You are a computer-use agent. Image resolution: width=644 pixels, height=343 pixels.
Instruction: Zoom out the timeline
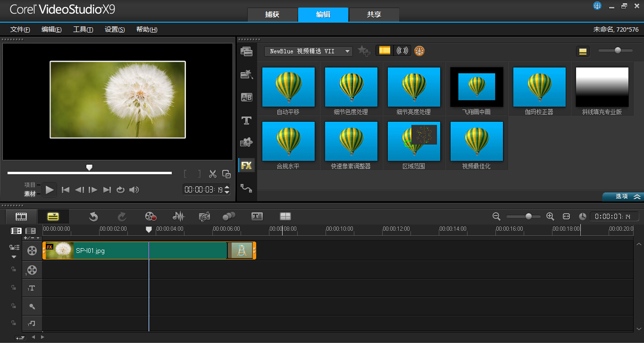(x=496, y=216)
